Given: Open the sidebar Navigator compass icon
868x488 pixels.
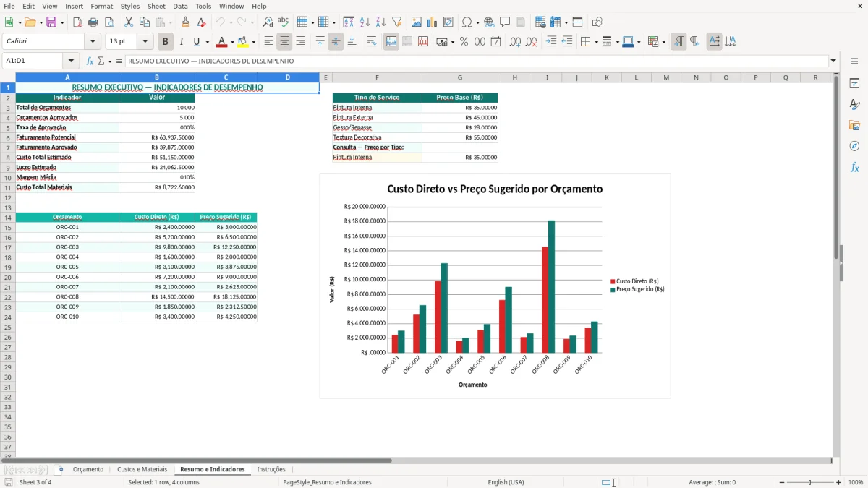Looking at the screenshot, I should point(854,146).
